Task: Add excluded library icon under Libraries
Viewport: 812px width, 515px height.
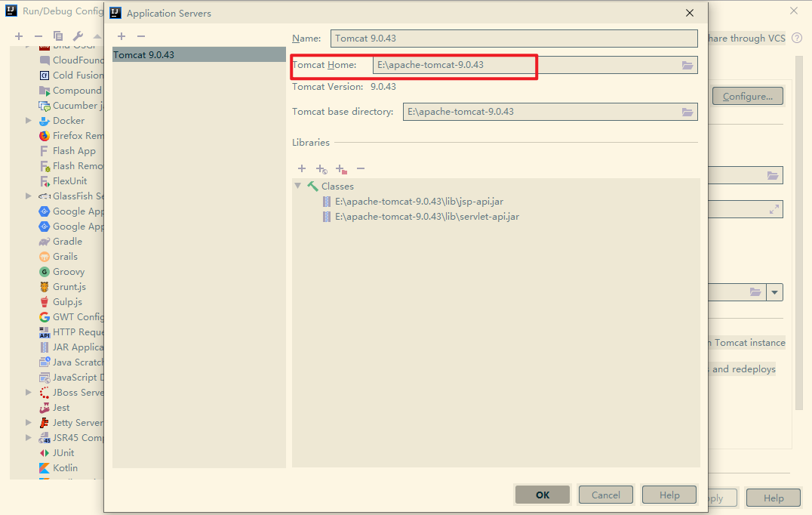Action: pos(341,169)
